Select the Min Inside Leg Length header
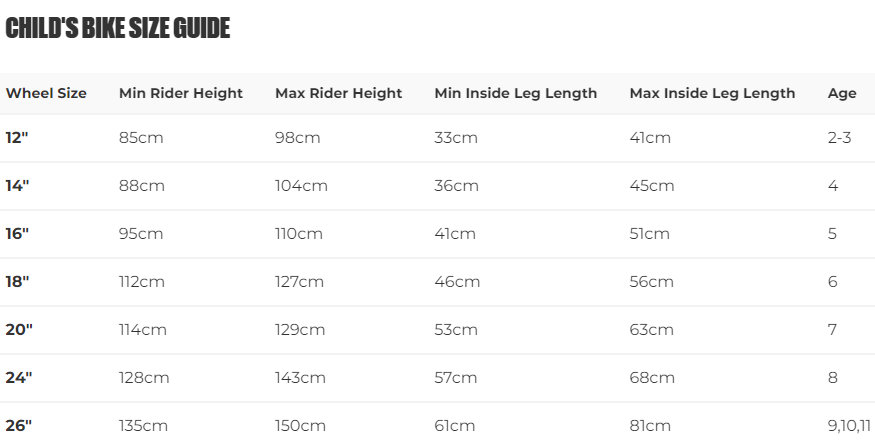875x441 pixels. tap(515, 93)
